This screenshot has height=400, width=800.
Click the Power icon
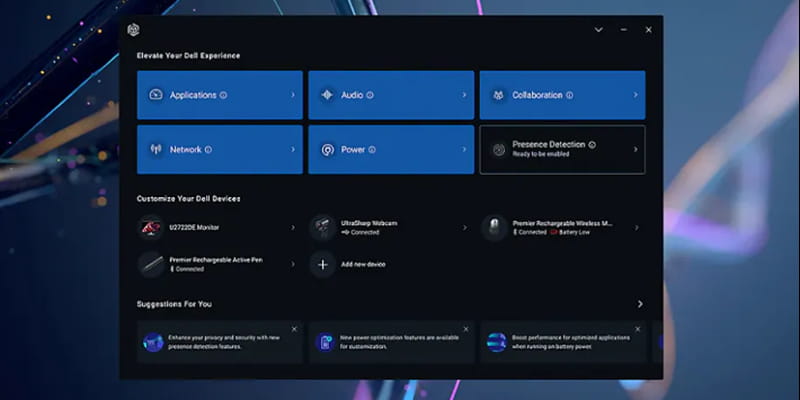tap(327, 150)
